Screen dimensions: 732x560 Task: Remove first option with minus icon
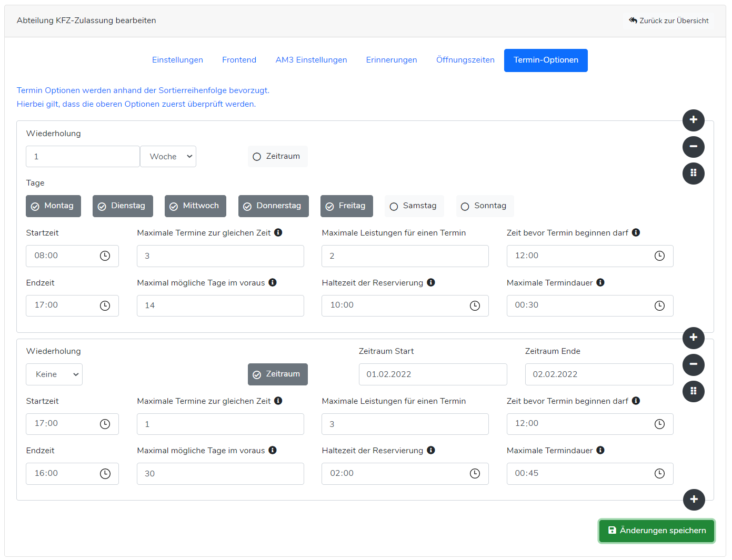(x=694, y=147)
